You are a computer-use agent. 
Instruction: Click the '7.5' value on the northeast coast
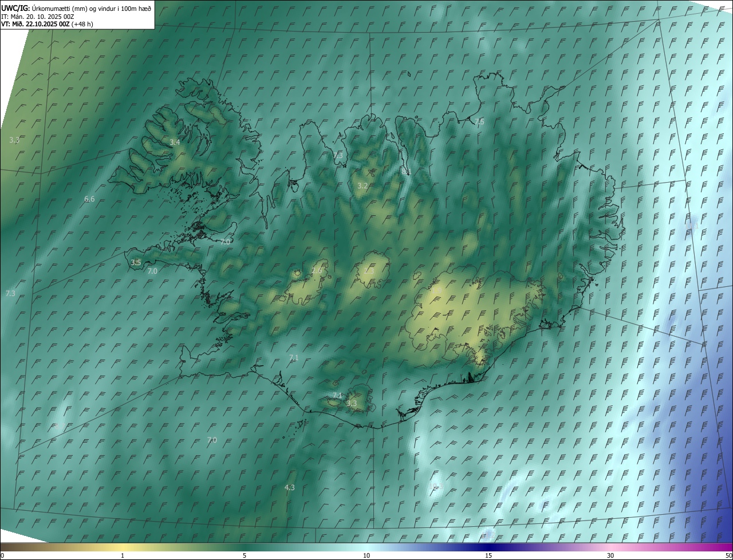click(x=479, y=122)
